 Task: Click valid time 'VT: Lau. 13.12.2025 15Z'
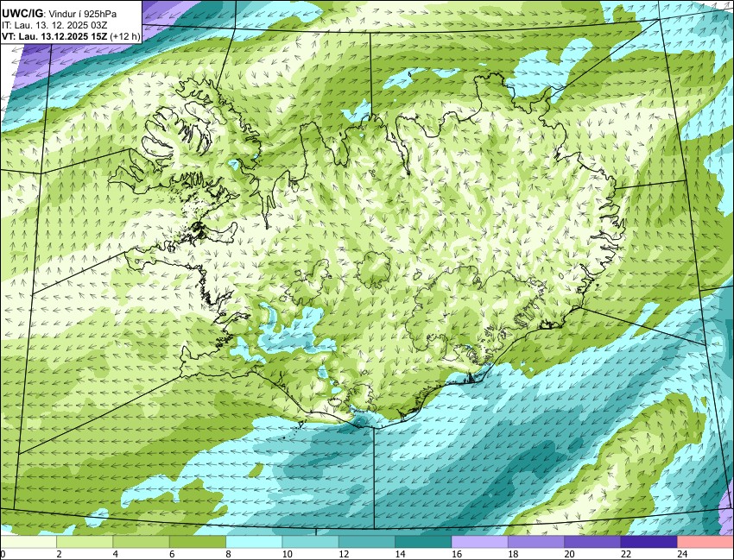tap(54, 37)
